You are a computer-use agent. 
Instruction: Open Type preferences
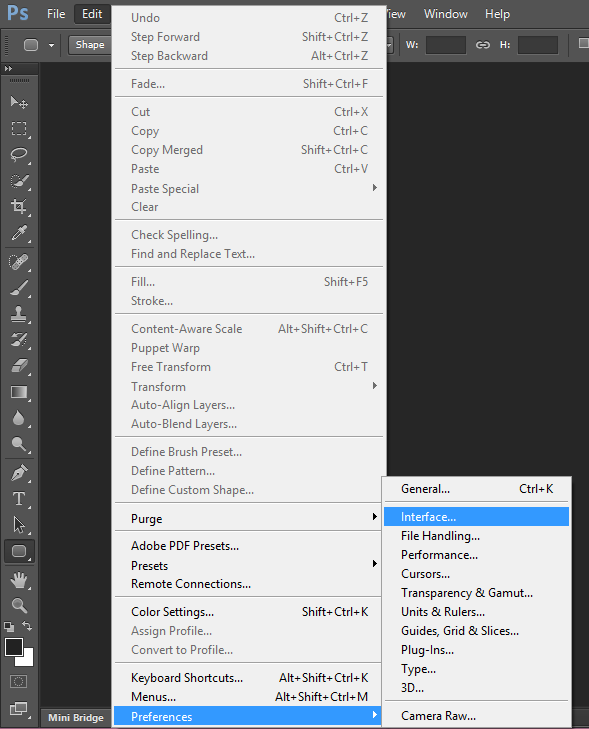pos(476,669)
